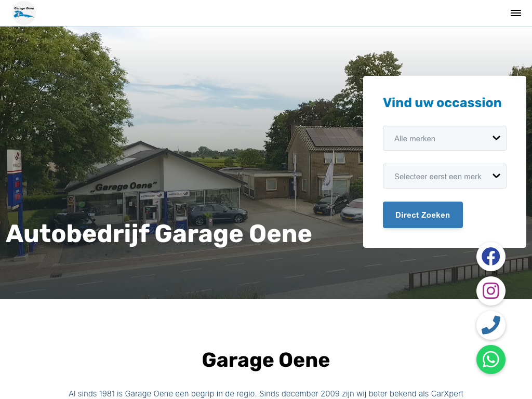Click the solar panel roof in photo
The height and width of the screenshot is (399, 532).
(334, 137)
